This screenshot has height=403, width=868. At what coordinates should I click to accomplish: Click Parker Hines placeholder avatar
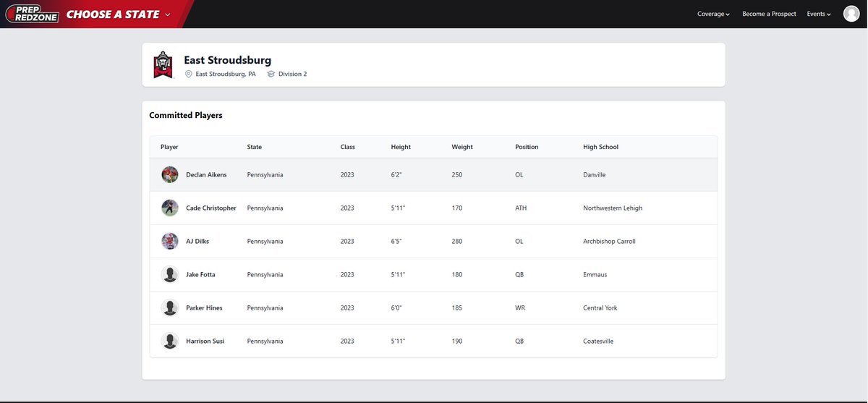[170, 308]
